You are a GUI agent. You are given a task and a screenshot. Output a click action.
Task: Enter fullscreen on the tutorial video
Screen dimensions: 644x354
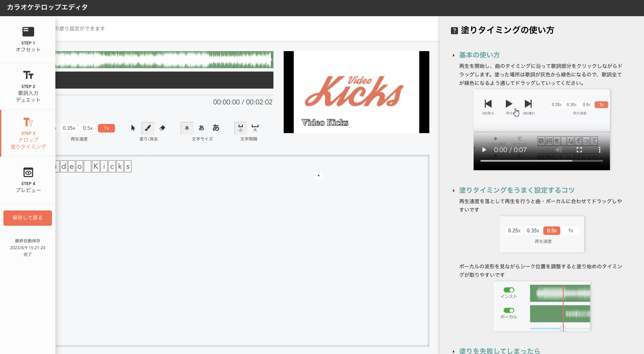579,150
